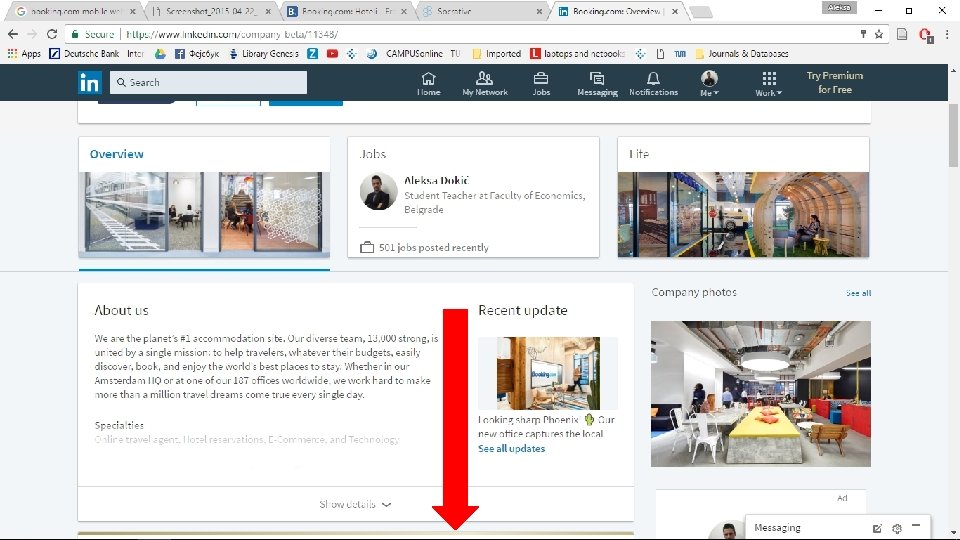Screen dimensions: 960x540
Task: Click the Life card office photo
Action: click(743, 214)
